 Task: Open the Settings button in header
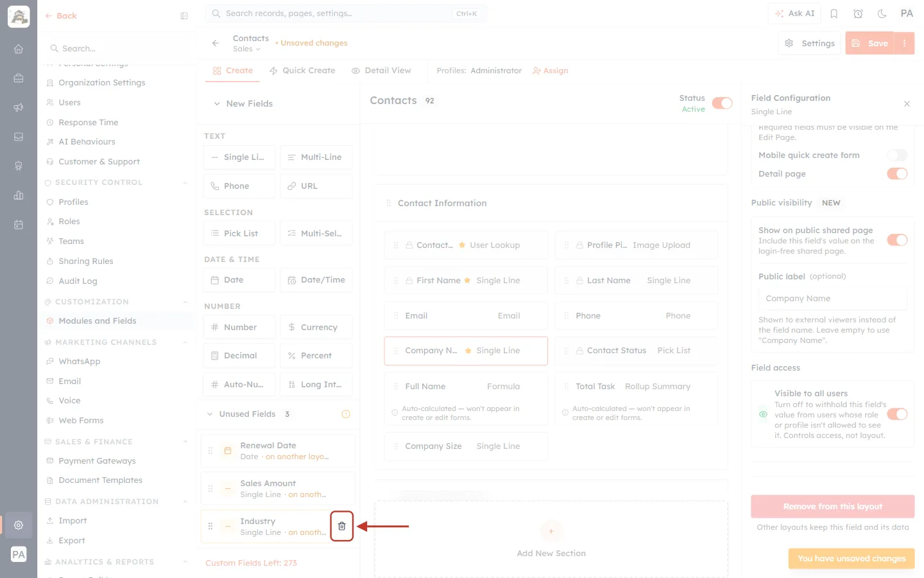pos(810,43)
